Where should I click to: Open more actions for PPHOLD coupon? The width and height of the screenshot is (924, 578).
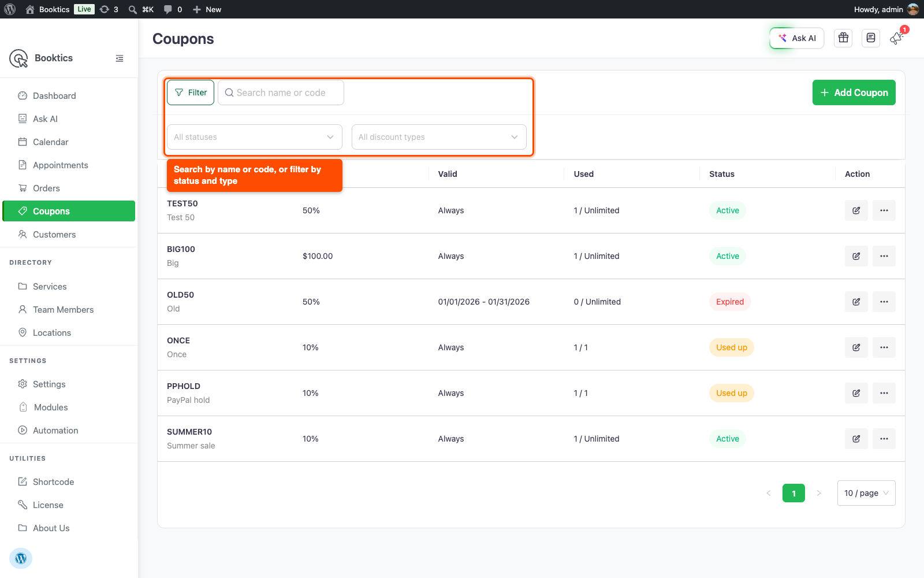point(884,393)
